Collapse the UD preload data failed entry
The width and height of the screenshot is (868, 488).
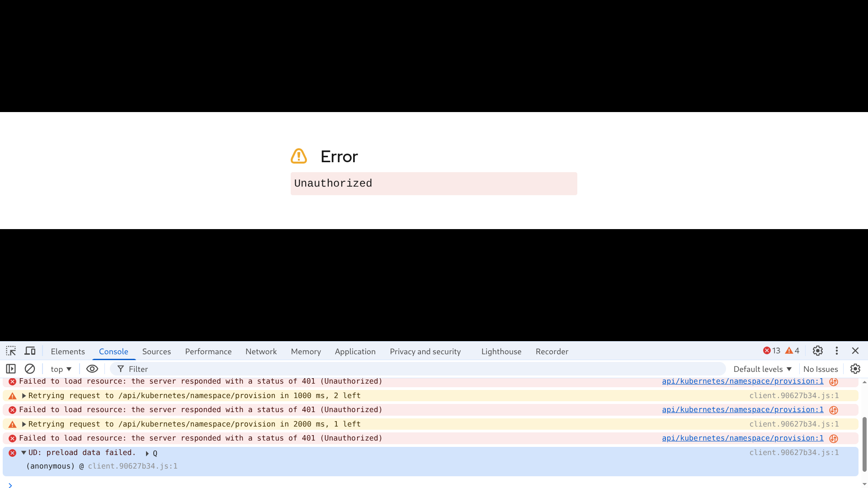coord(24,453)
